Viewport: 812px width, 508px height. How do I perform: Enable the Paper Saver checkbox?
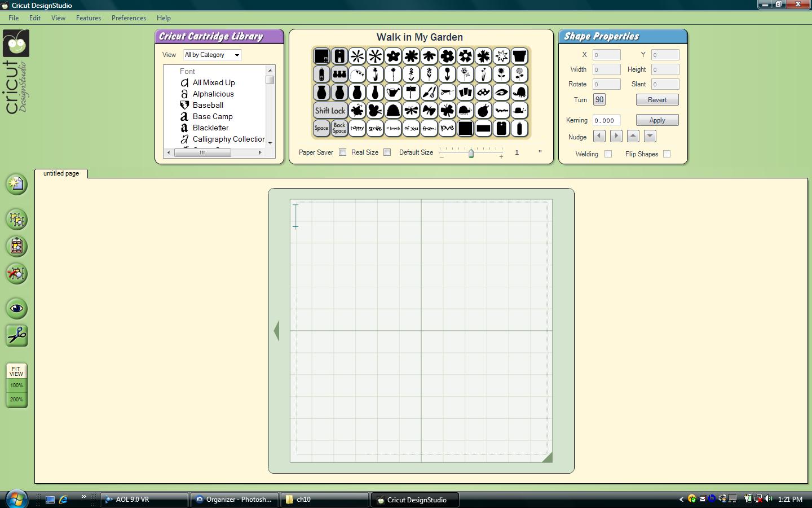pyautogui.click(x=342, y=152)
